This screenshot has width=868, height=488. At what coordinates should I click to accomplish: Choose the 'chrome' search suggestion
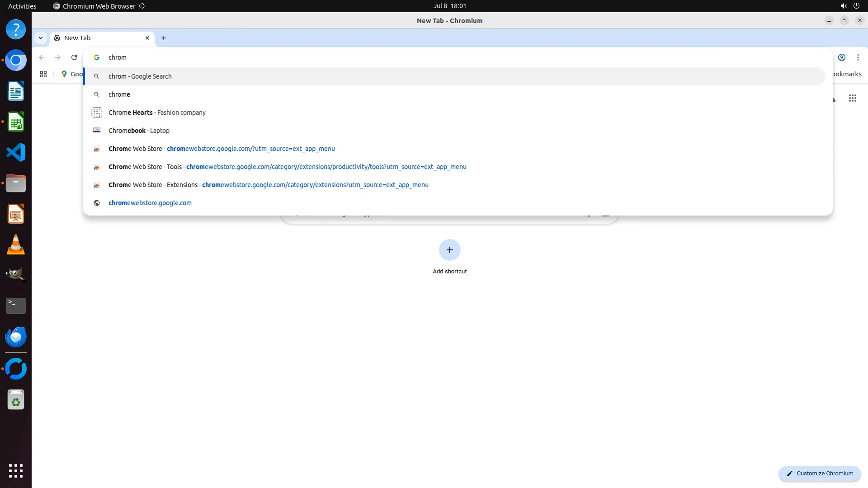(x=119, y=94)
